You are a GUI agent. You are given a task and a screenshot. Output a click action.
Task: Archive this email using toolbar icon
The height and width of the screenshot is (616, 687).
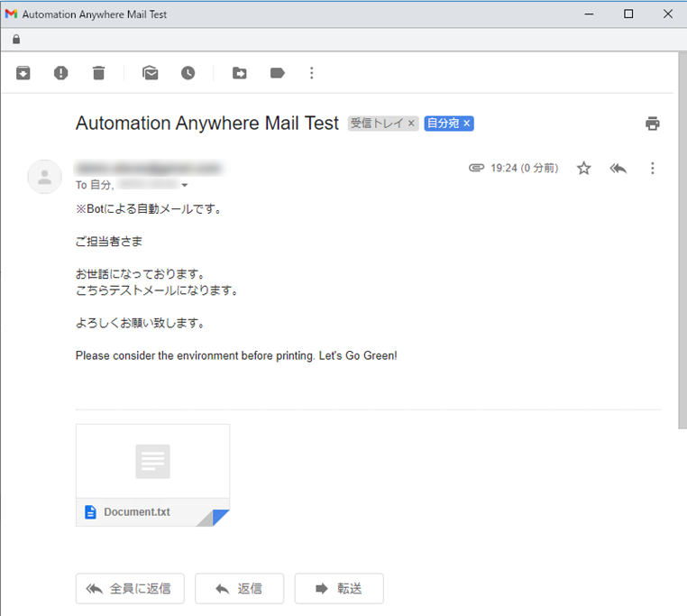[x=23, y=73]
